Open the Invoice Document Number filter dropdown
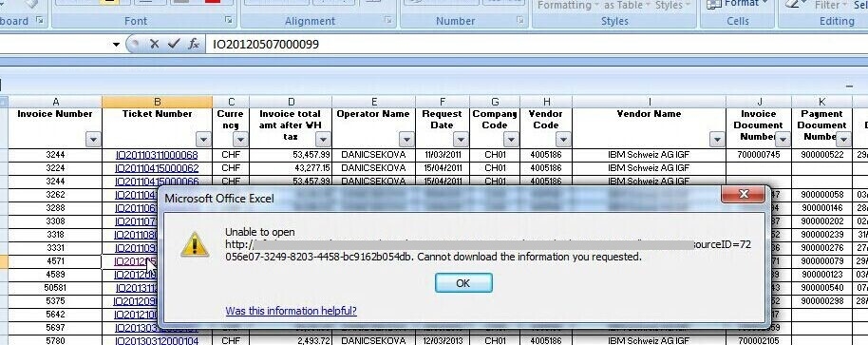 (x=783, y=140)
